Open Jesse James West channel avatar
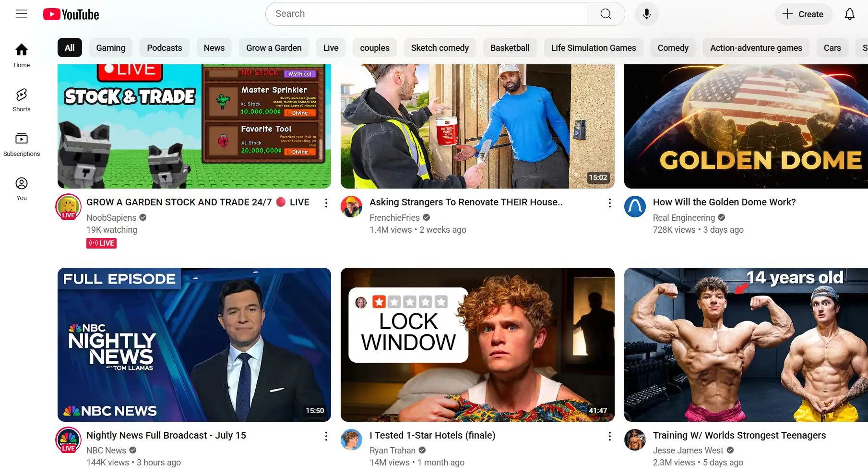The image size is (868, 476). [x=635, y=440]
